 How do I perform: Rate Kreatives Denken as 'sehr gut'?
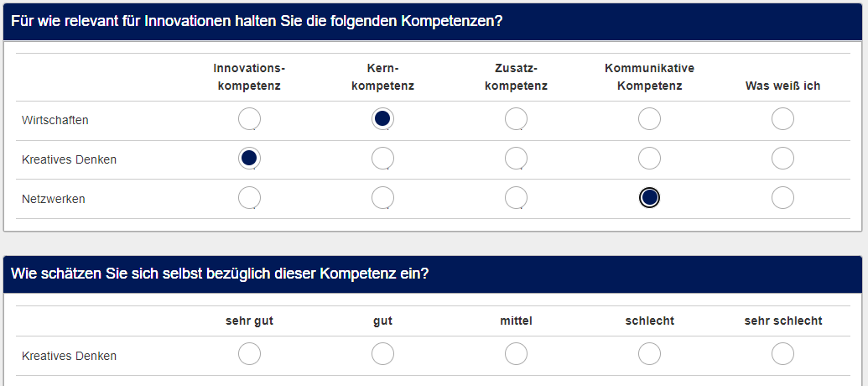tap(249, 354)
